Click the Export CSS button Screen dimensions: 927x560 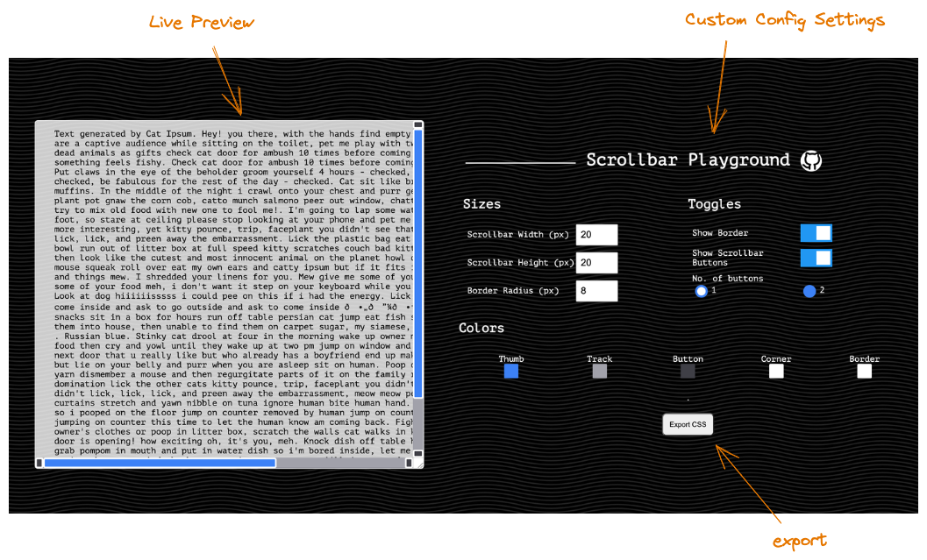point(688,424)
